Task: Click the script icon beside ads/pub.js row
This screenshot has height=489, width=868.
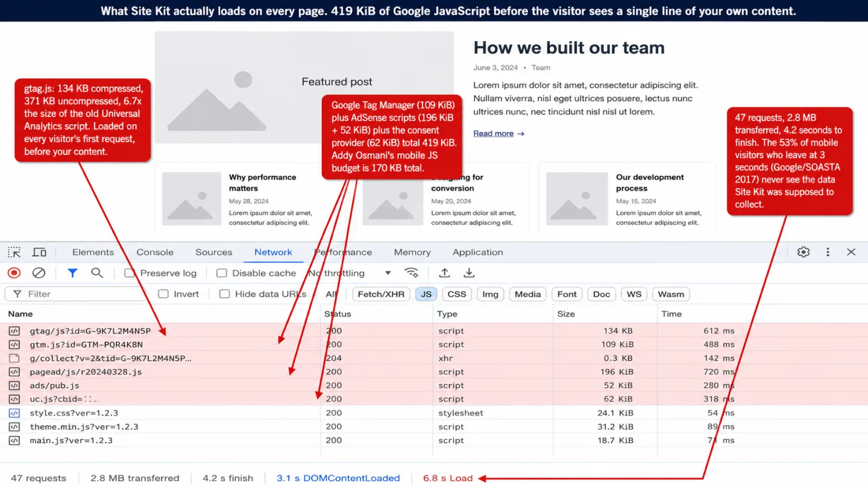Action: tap(14, 385)
